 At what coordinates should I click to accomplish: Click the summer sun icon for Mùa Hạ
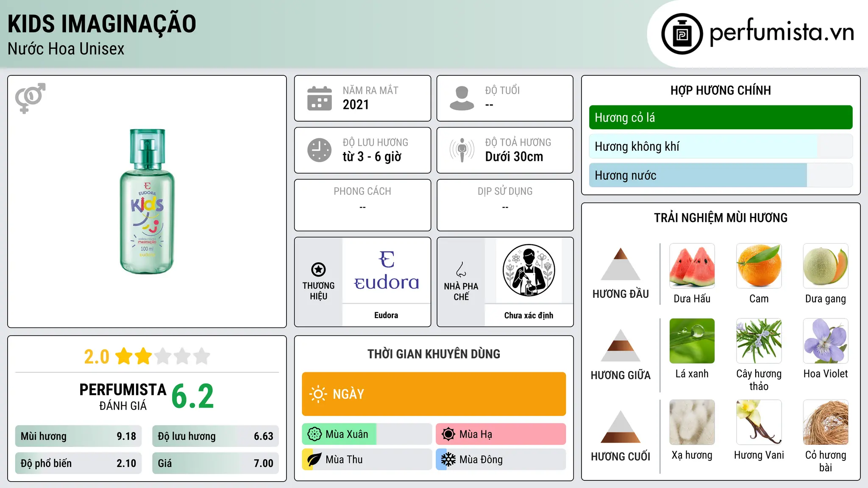pyautogui.click(x=448, y=434)
